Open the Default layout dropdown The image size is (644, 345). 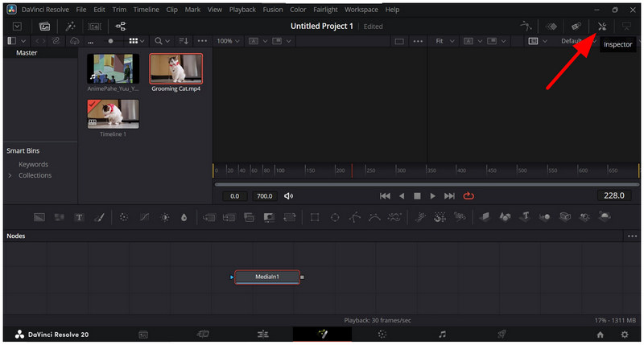pos(578,41)
